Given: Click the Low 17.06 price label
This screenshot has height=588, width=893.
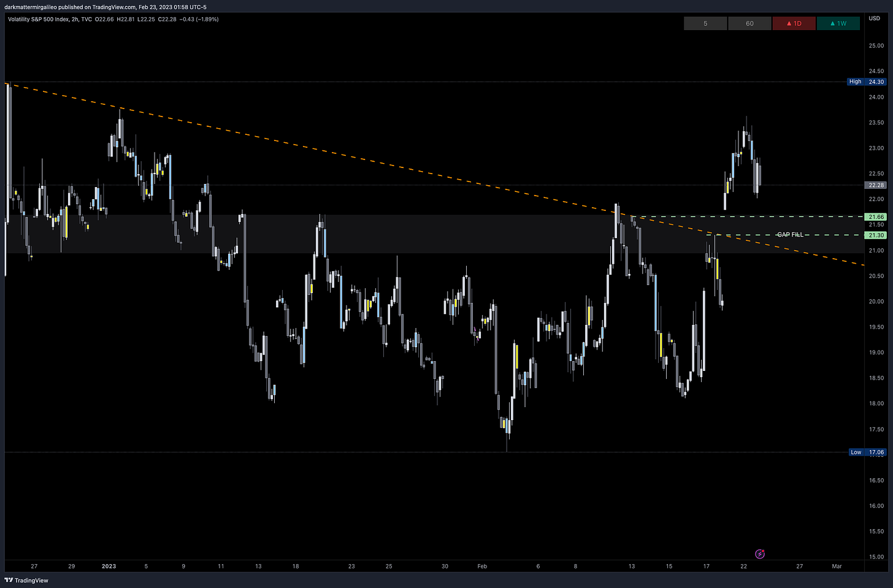Looking at the screenshot, I should coord(867,452).
